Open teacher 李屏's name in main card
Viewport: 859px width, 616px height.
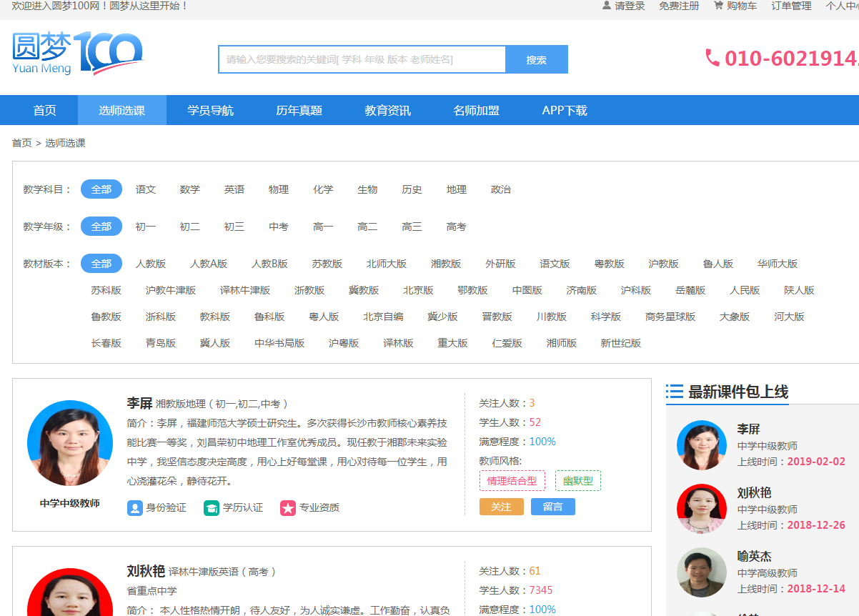point(139,404)
